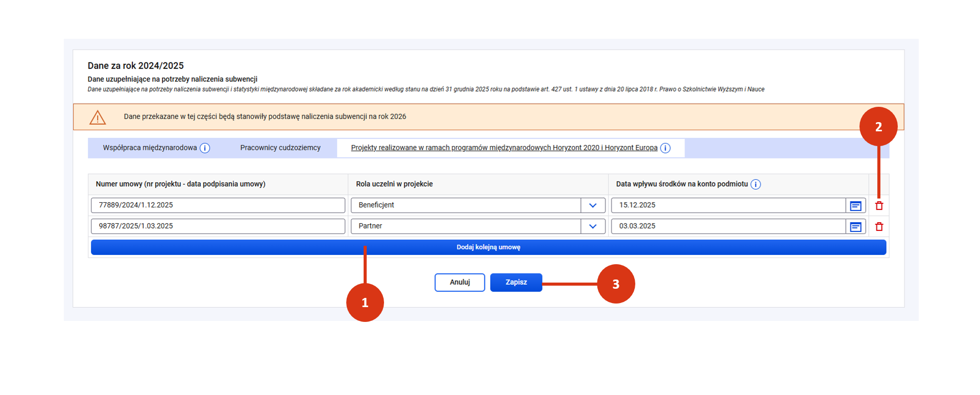Switch to Współpraca międzynarodowa tab
980x395 pixels.
tap(150, 148)
